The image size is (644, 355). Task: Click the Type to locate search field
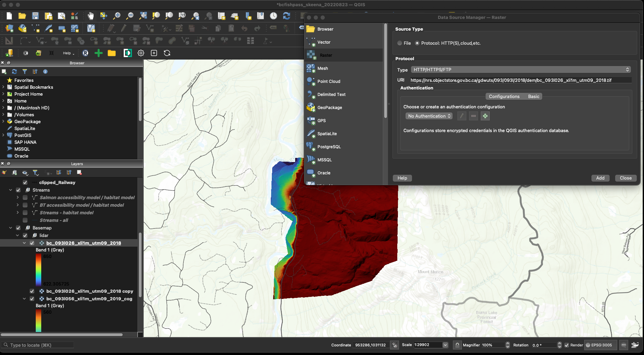(38, 345)
